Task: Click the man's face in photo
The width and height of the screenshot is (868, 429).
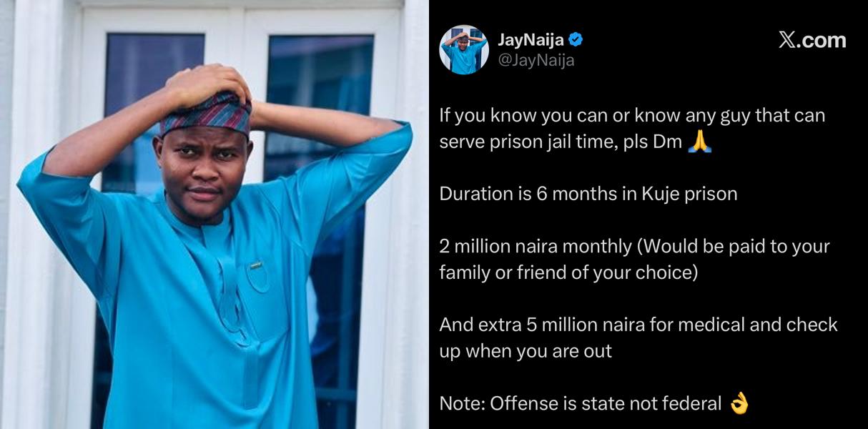Action: pyautogui.click(x=203, y=175)
